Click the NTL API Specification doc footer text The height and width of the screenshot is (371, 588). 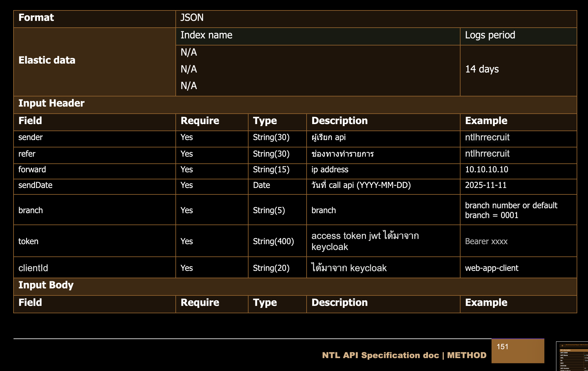point(404,355)
